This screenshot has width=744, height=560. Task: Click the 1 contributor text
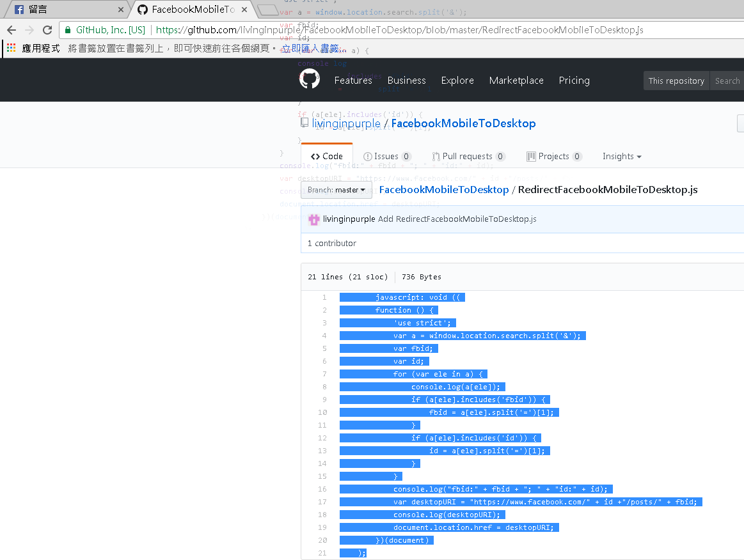[331, 244]
